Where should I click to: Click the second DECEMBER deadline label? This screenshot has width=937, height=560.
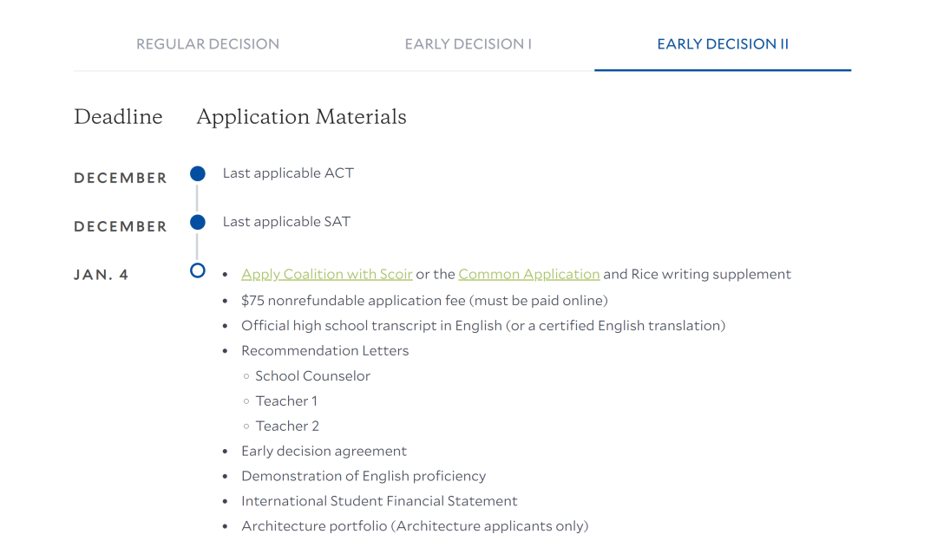click(x=121, y=227)
